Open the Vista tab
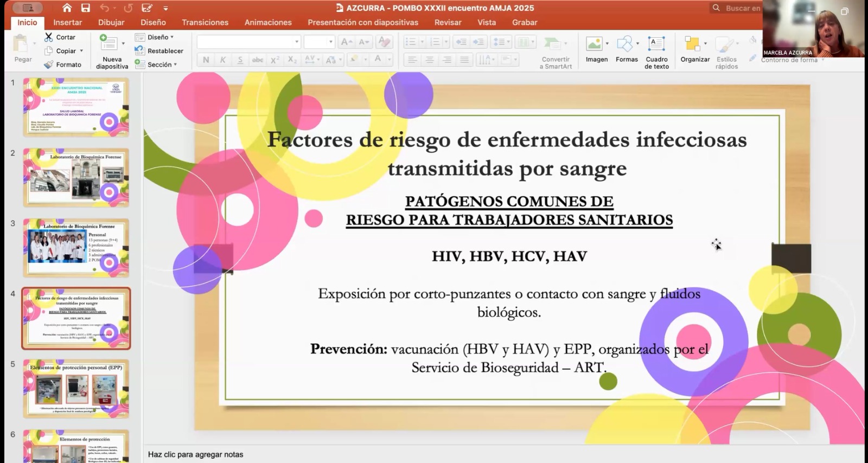 [487, 22]
